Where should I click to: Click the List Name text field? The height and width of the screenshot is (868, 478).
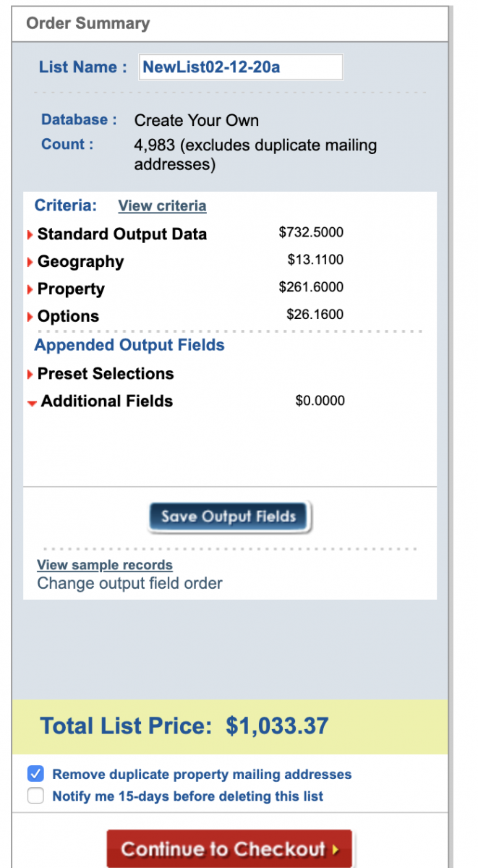point(240,67)
